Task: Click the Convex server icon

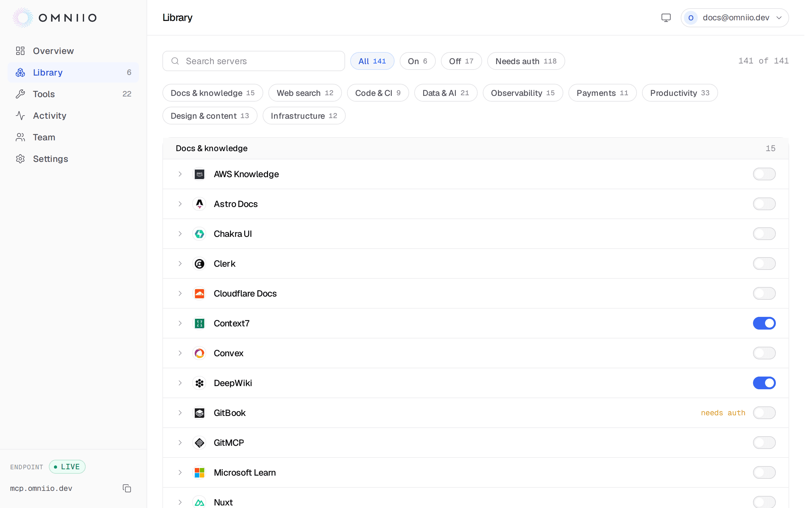Action: pyautogui.click(x=199, y=353)
